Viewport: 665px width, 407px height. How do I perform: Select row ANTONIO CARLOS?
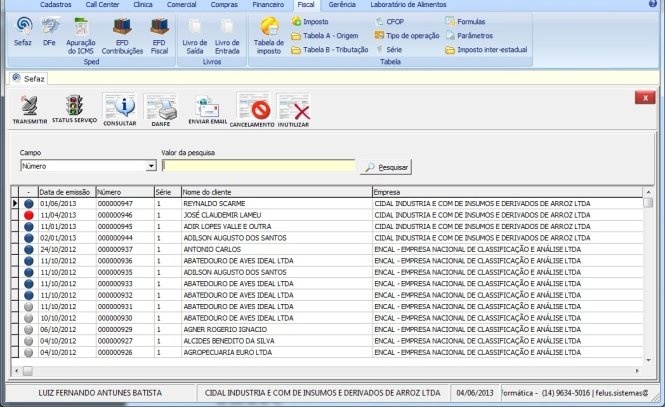[x=327, y=249]
